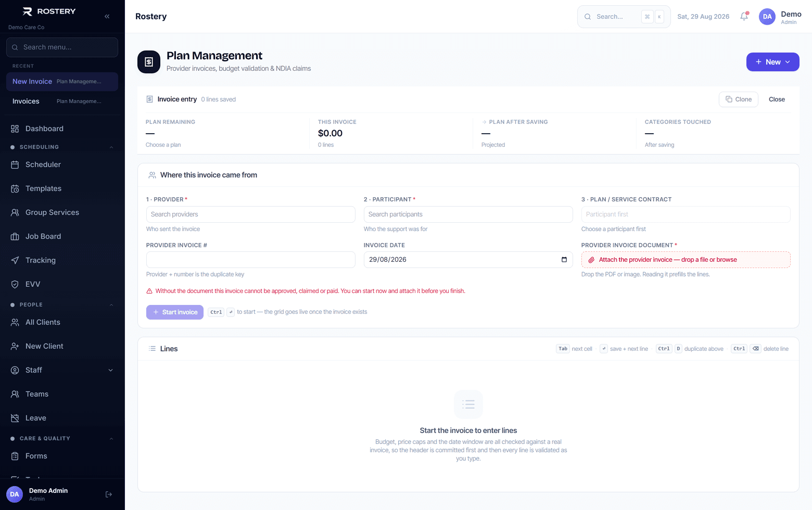Go to Templates in sidebar
The width and height of the screenshot is (812, 510).
(62, 188)
